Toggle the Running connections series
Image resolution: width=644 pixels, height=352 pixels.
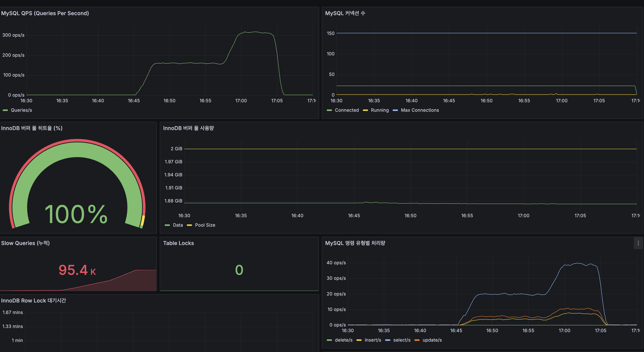pyautogui.click(x=380, y=110)
